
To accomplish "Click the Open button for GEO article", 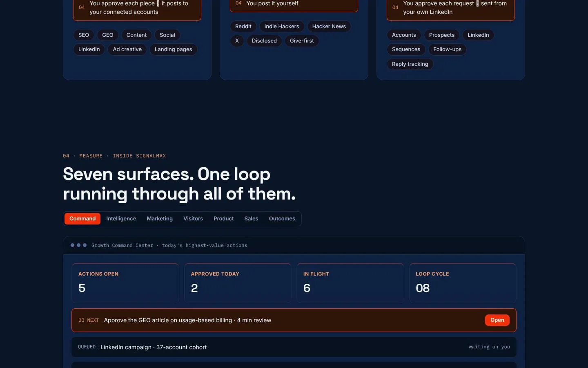I will (x=497, y=320).
